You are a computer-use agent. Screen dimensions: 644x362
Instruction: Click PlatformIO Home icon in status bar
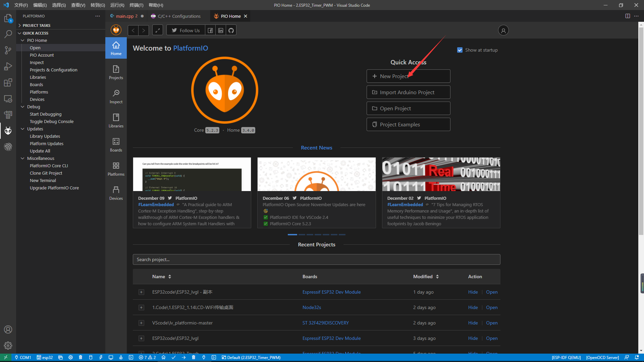(x=163, y=357)
